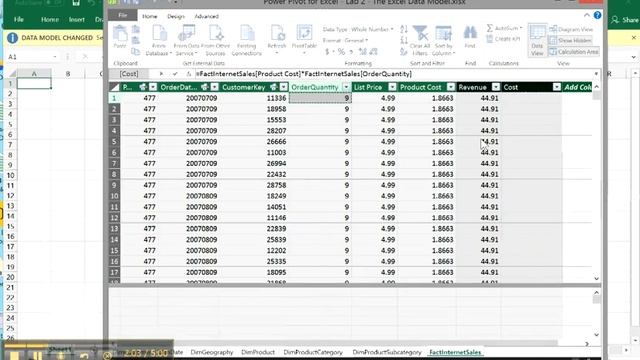The image size is (640, 360).
Task: Confirm the formula with the checkmark icon
Action: click(175, 74)
